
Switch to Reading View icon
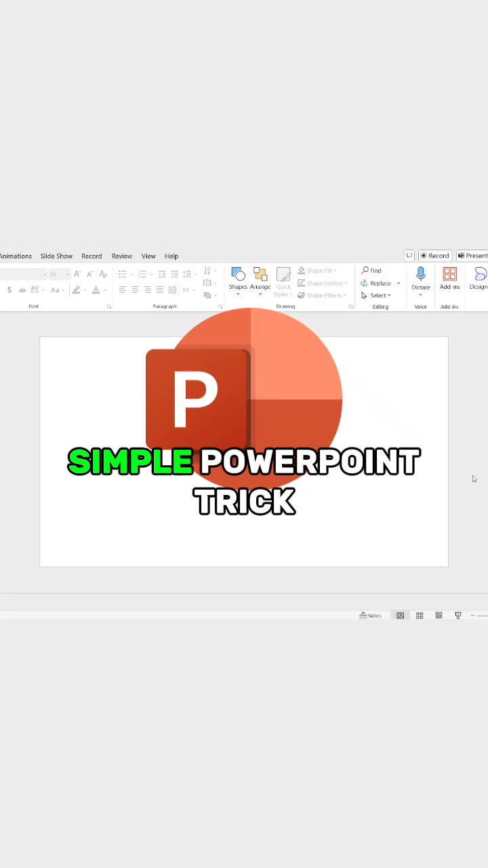coord(439,616)
